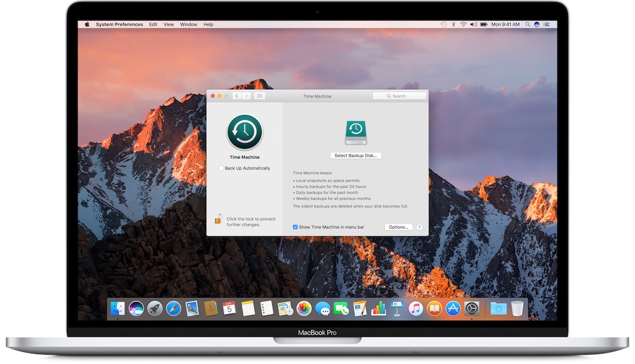
Task: Open Pages icon in dock
Action: click(x=360, y=309)
